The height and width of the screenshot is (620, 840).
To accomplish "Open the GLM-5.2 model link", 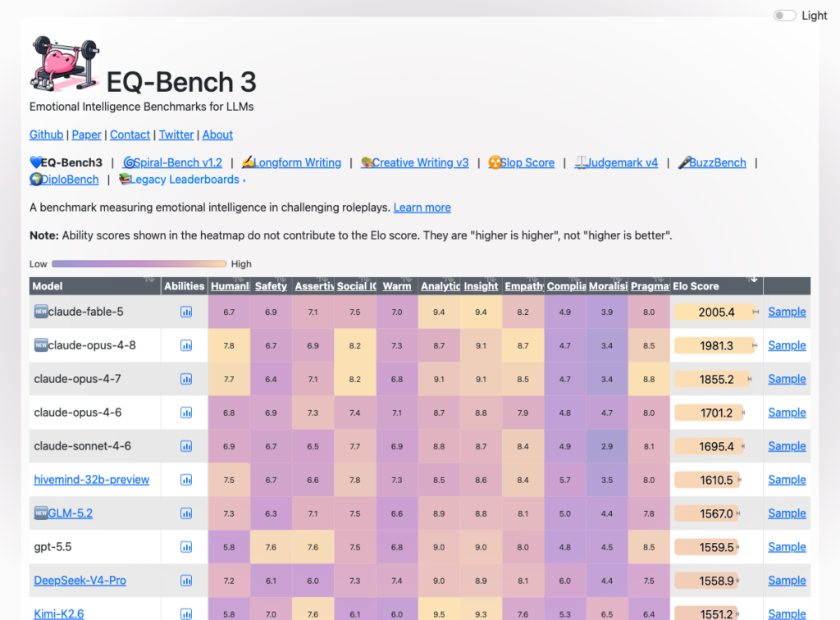I will tap(71, 513).
